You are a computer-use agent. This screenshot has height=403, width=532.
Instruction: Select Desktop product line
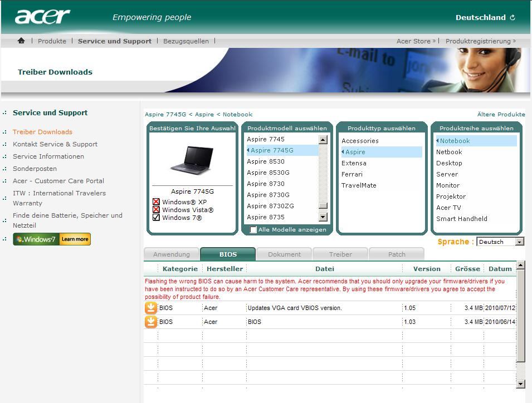pos(449,163)
